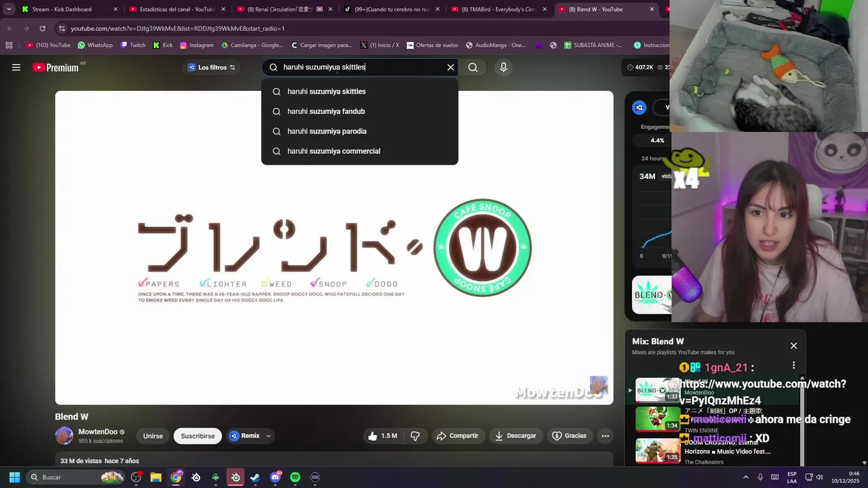Pick suggestion 'haruhi suzumiya commercial'
This screenshot has width=868, height=488.
coord(359,151)
